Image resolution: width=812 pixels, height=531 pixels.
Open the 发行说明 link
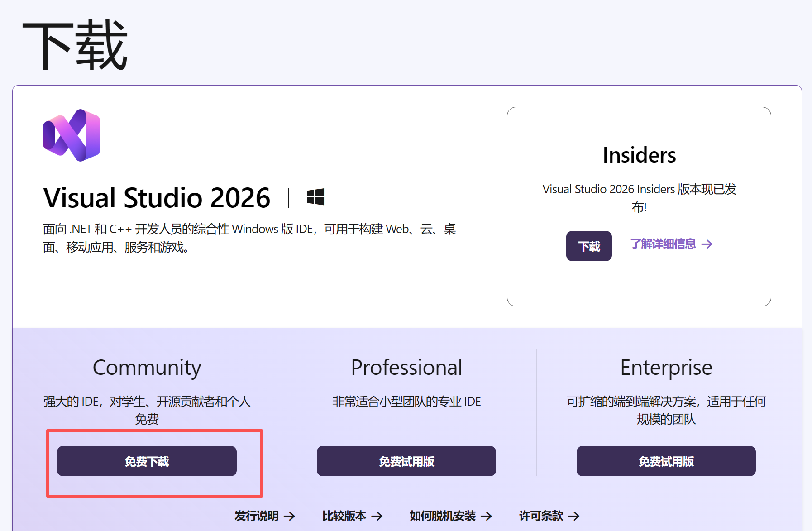pyautogui.click(x=265, y=516)
